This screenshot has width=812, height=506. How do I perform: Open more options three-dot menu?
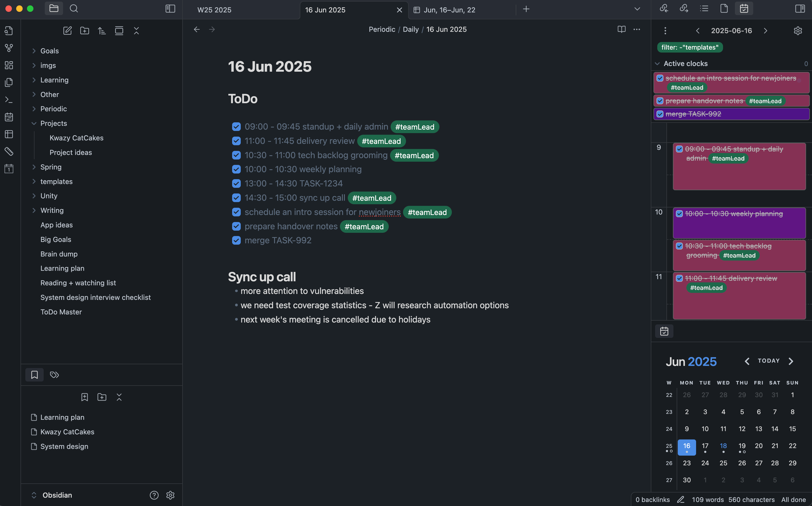point(636,29)
